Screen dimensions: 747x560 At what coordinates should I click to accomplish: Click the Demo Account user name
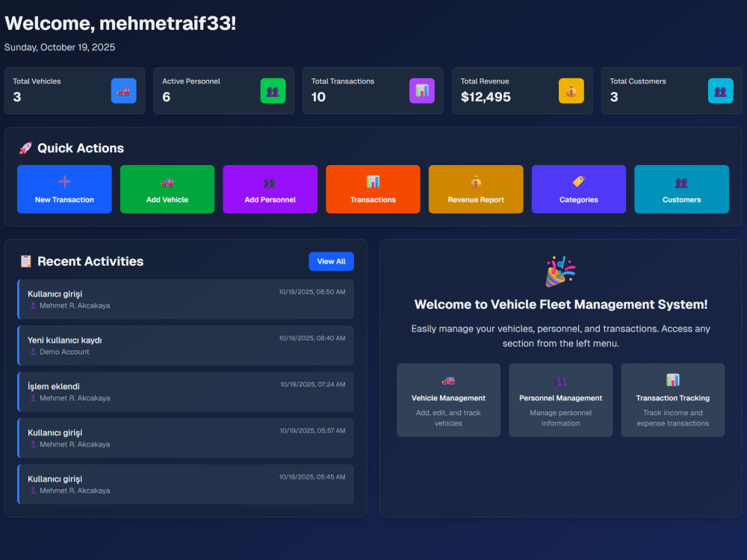(64, 352)
